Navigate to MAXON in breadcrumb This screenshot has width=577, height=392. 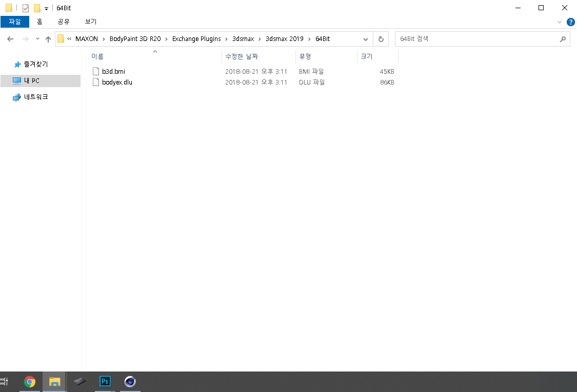87,39
